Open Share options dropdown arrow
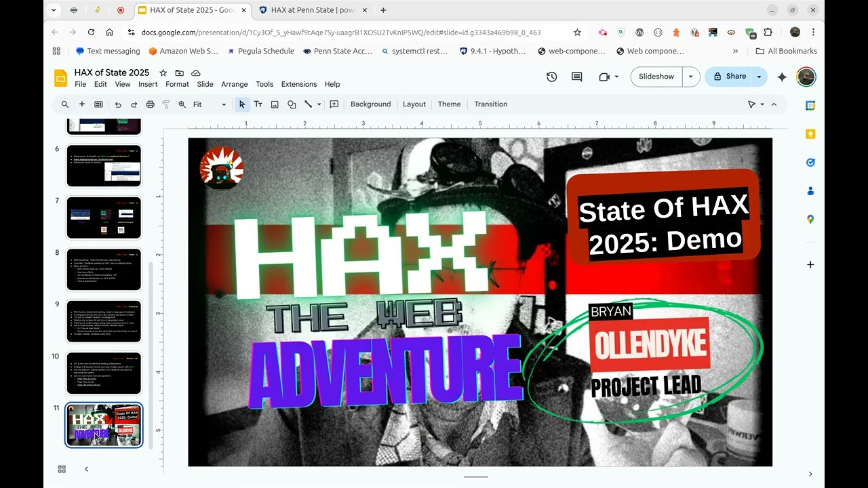 [x=759, y=77]
